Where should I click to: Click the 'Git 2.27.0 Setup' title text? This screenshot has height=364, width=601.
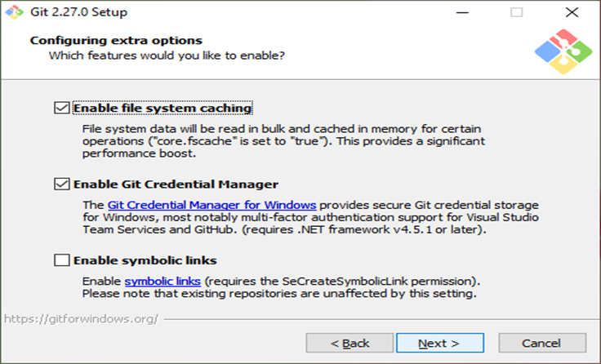80,13
